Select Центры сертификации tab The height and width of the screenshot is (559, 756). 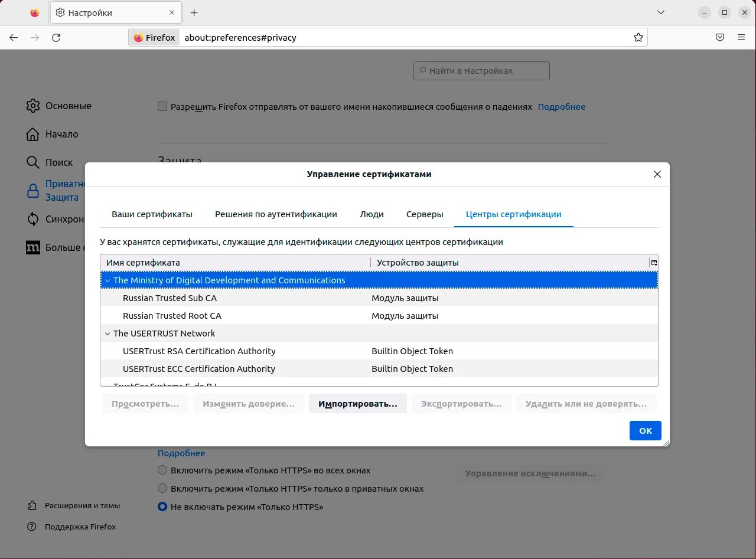(514, 214)
